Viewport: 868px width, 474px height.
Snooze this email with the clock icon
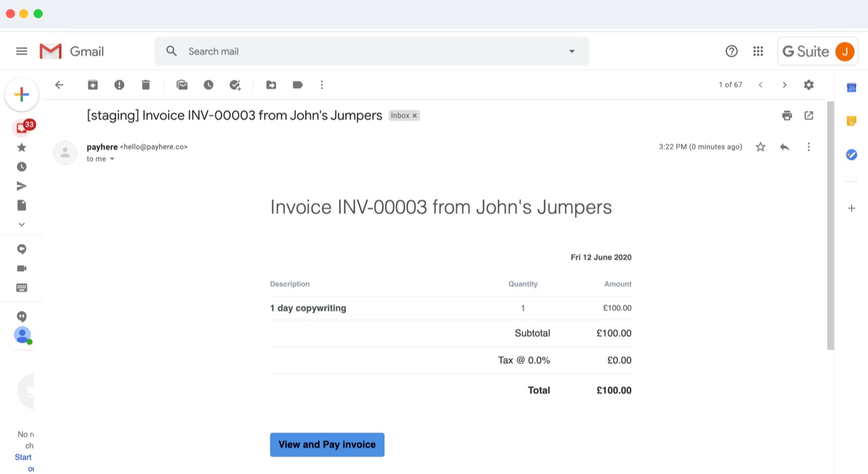[208, 85]
